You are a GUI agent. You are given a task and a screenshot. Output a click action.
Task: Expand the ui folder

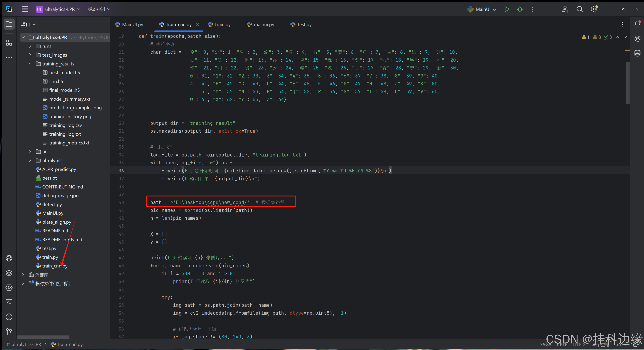(30, 152)
